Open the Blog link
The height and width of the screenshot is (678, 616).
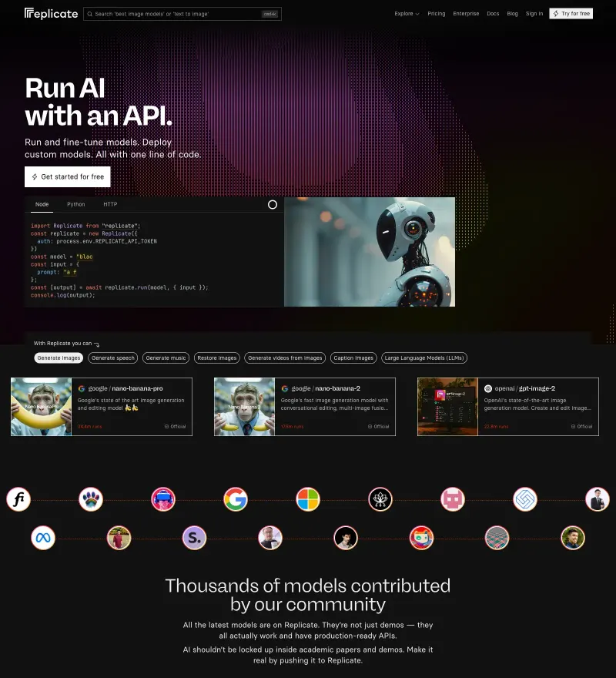(x=512, y=14)
